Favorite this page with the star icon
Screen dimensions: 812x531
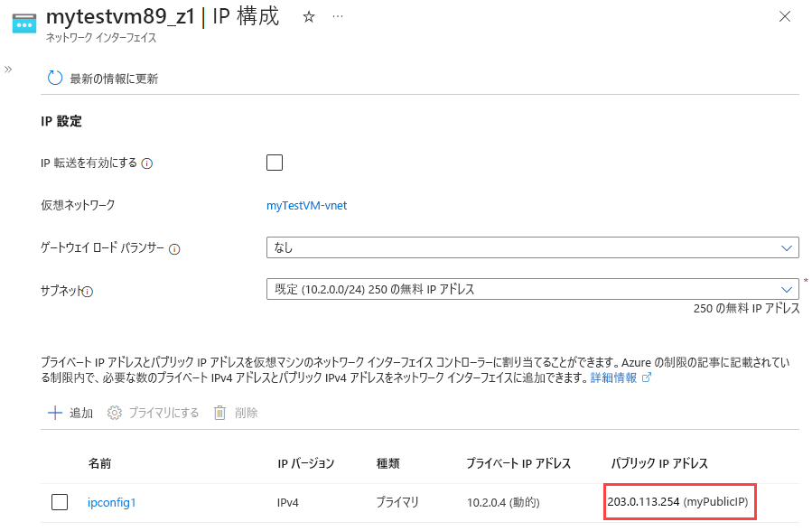[309, 17]
